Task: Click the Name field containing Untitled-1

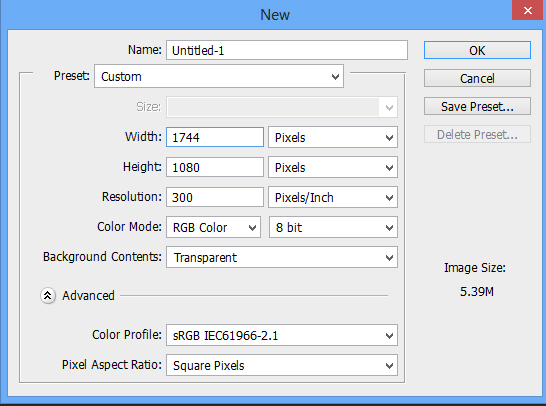Action: click(x=287, y=50)
